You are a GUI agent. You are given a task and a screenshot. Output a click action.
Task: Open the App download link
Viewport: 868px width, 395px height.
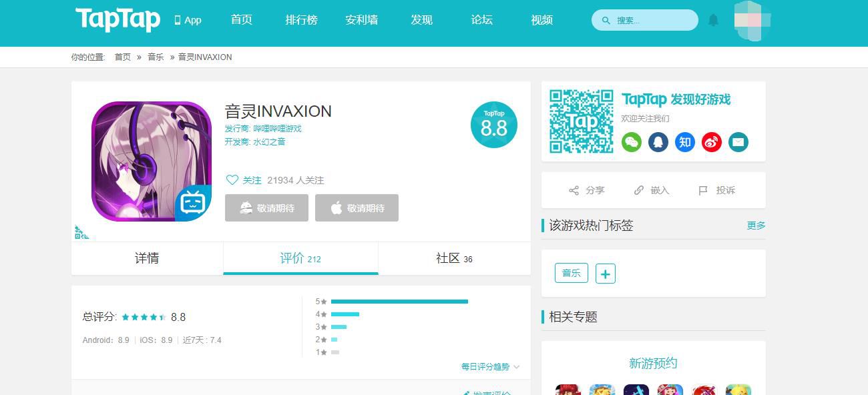click(x=188, y=20)
